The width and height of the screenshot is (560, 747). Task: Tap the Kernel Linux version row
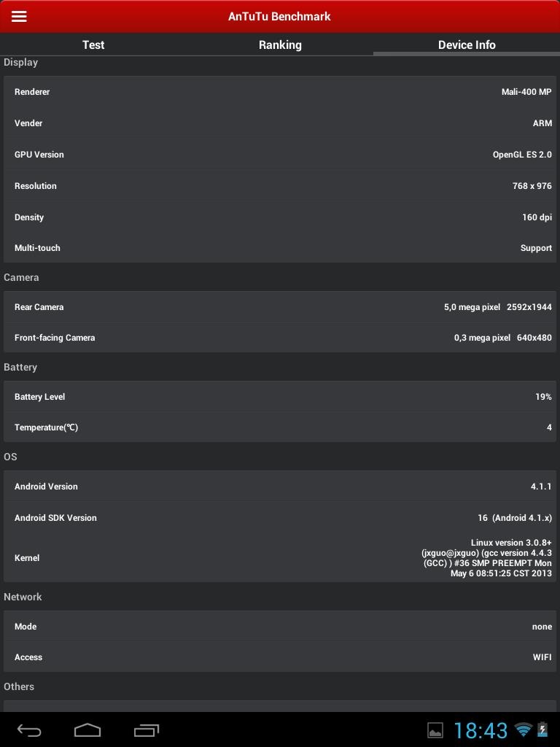[x=280, y=558]
